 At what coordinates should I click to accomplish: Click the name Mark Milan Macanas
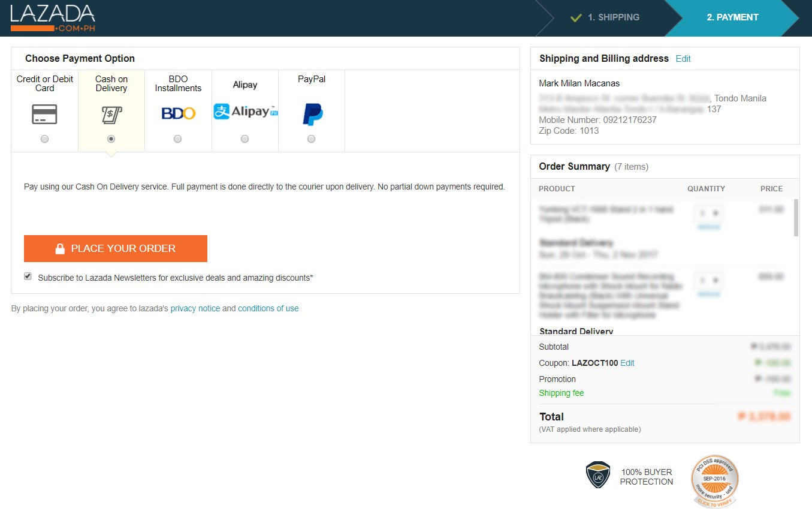[x=579, y=83]
